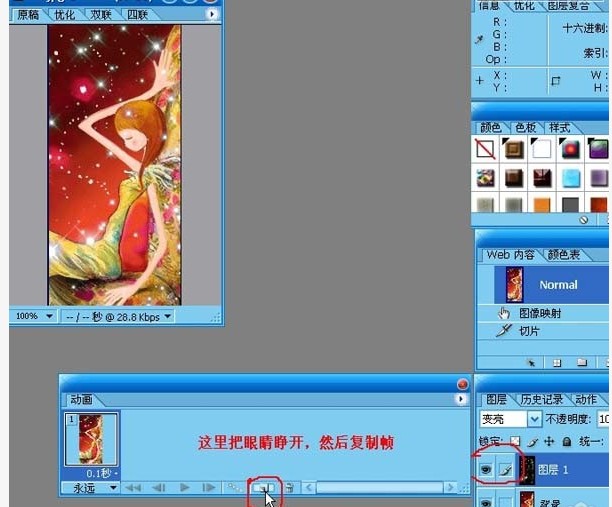
Task: Click the new slice set grid icon
Action: click(557, 363)
